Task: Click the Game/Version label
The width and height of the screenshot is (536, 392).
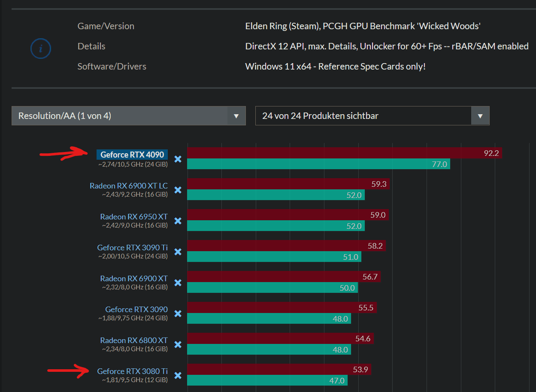Action: [x=106, y=26]
